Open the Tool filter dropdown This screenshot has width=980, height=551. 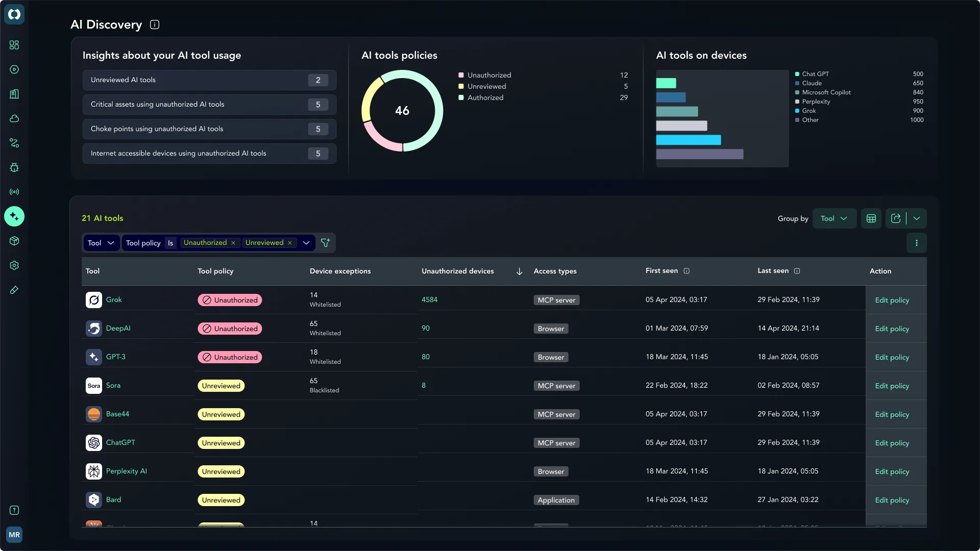tap(101, 243)
